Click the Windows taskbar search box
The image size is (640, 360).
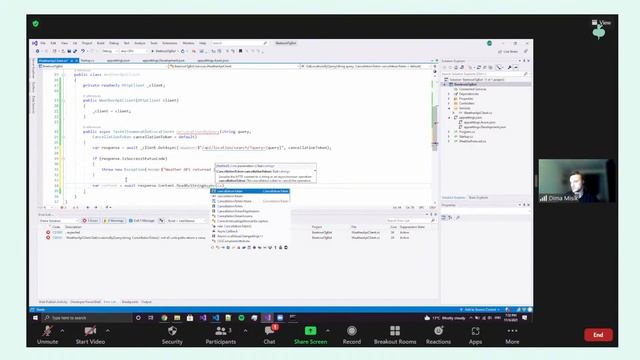[87, 318]
